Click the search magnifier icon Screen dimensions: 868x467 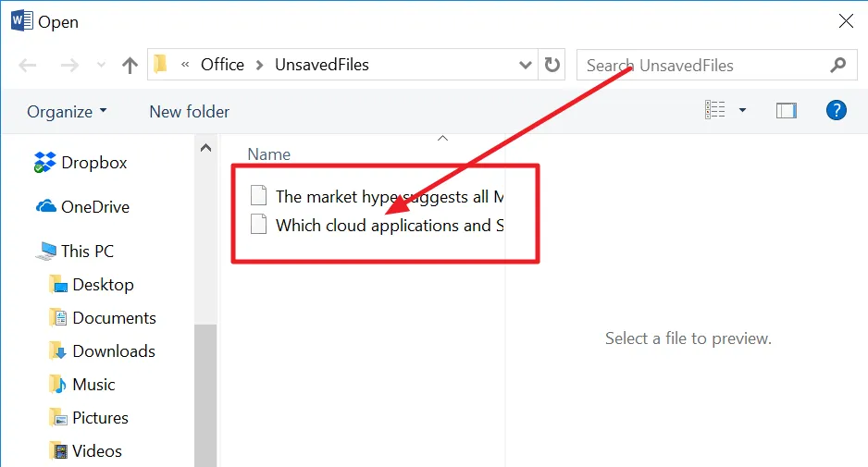(x=838, y=65)
